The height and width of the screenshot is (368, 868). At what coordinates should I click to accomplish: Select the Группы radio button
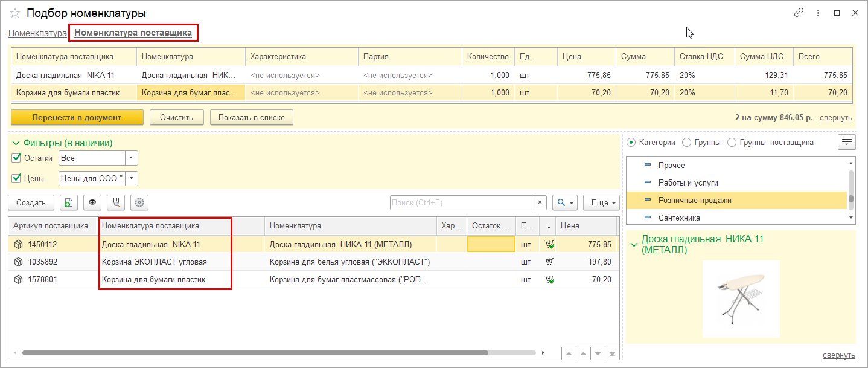(x=686, y=143)
